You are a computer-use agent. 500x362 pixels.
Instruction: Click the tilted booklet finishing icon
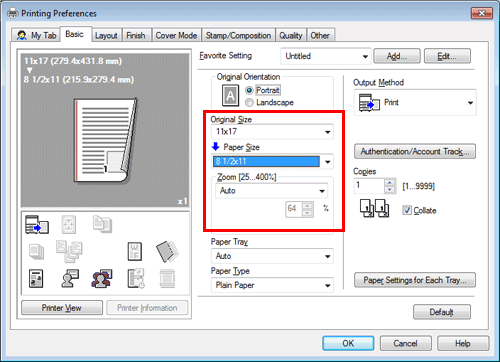(x=167, y=251)
